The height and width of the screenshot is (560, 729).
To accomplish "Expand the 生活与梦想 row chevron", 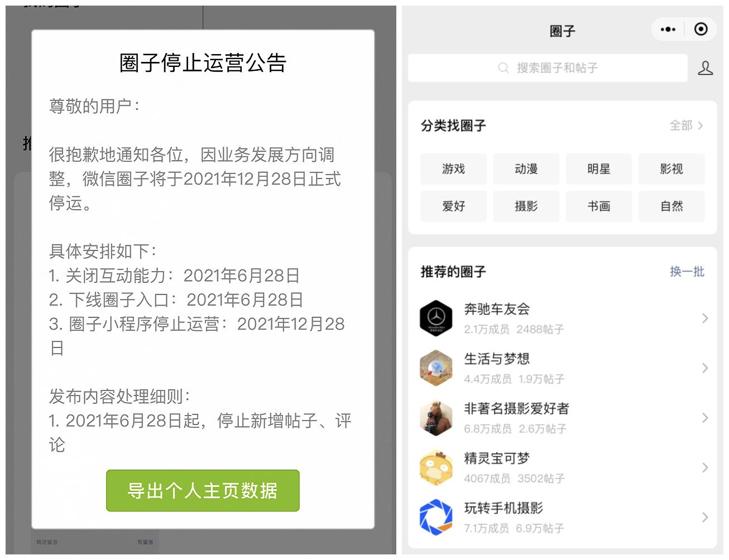I will click(705, 368).
